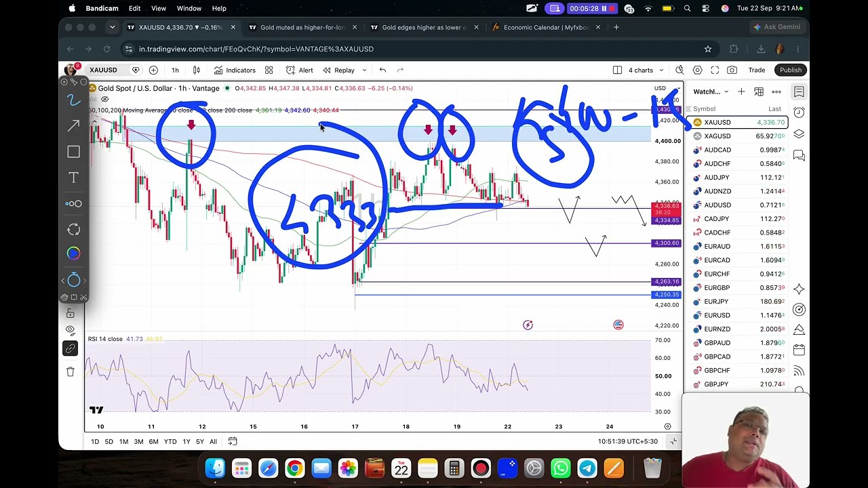The height and width of the screenshot is (488, 868).
Task: Select the rectangle shape tool
Action: point(73,152)
